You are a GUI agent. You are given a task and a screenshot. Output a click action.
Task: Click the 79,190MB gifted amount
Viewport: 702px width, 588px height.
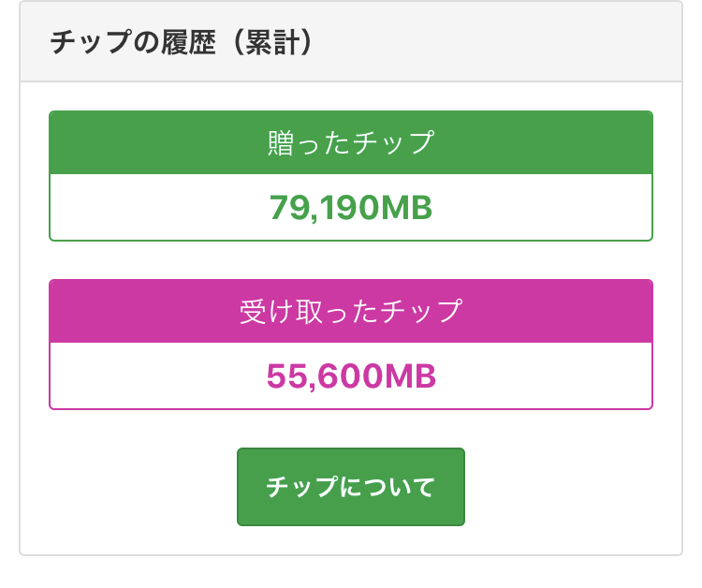coord(350,207)
